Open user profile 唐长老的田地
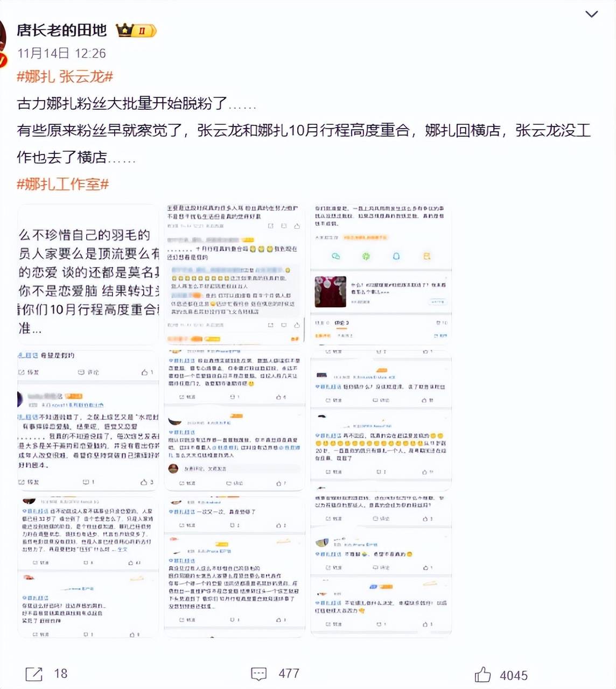 pyautogui.click(x=62, y=30)
